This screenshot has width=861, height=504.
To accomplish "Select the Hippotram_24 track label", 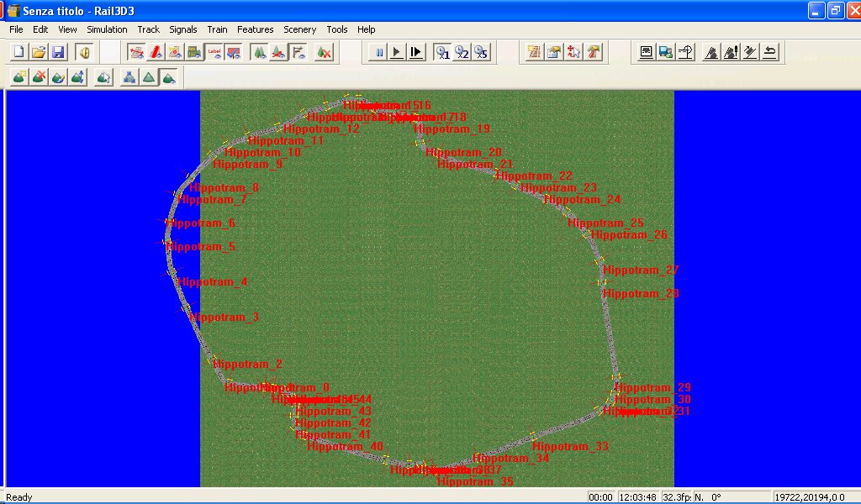I will tap(583, 200).
